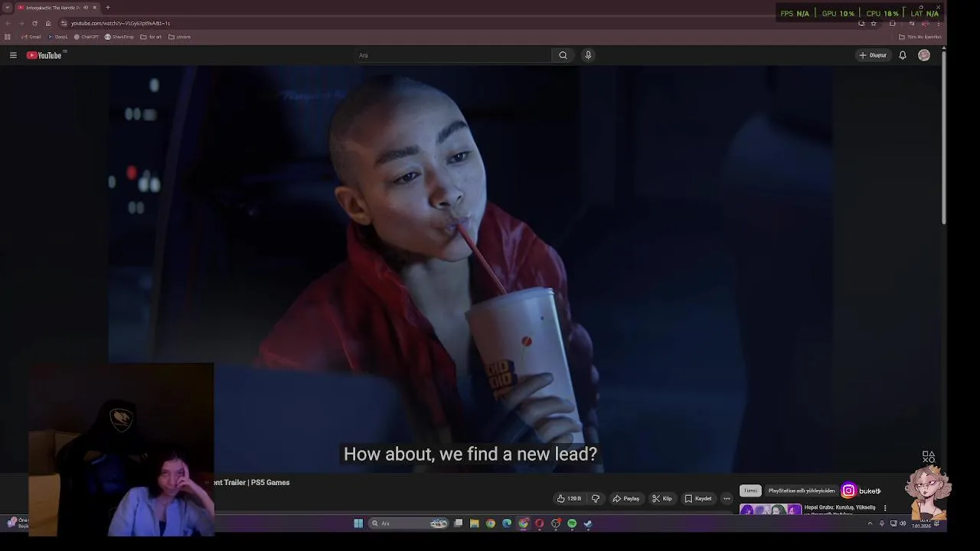Open the 'stream' bookmark folder
The image size is (980, 551).
point(179,37)
